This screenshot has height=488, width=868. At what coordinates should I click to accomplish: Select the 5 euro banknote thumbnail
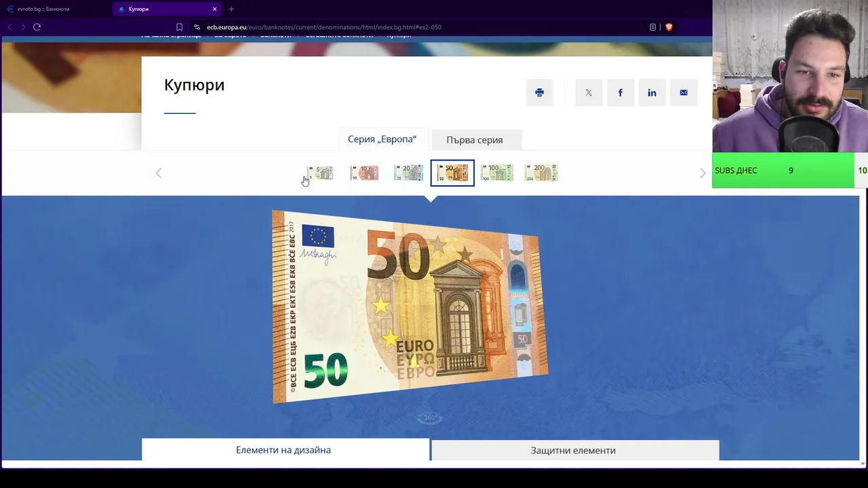[x=320, y=173]
